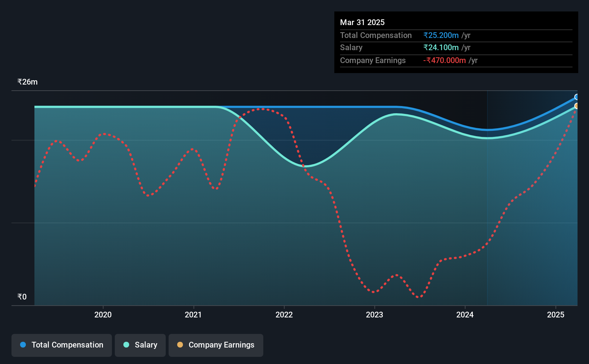Click the blue Total Compensation endpoint marker
Screen dimensions: 589x364
click(x=577, y=97)
